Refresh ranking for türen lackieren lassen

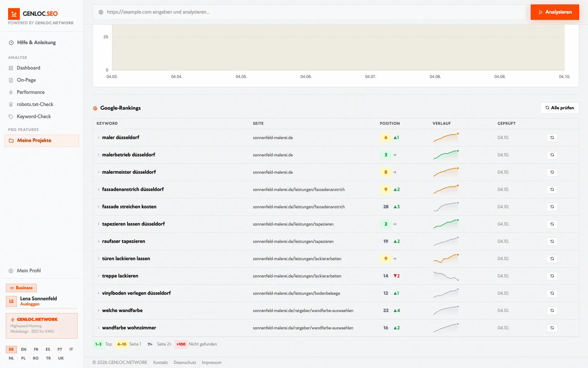552,259
